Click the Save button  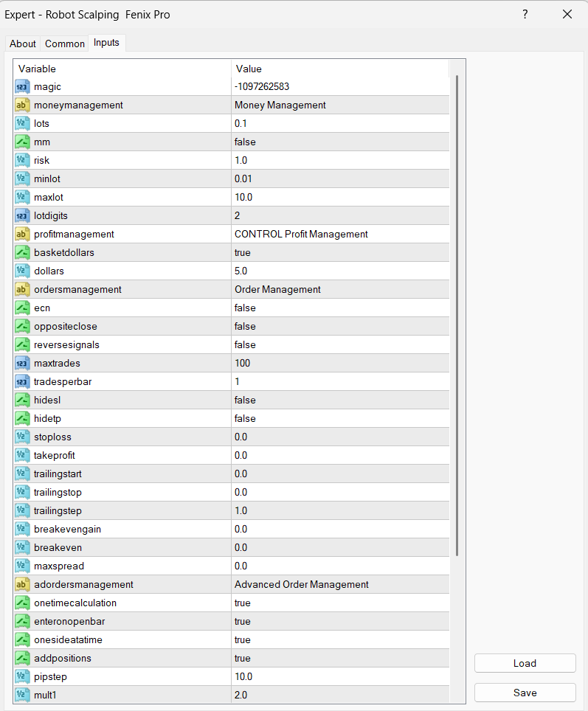(525, 693)
